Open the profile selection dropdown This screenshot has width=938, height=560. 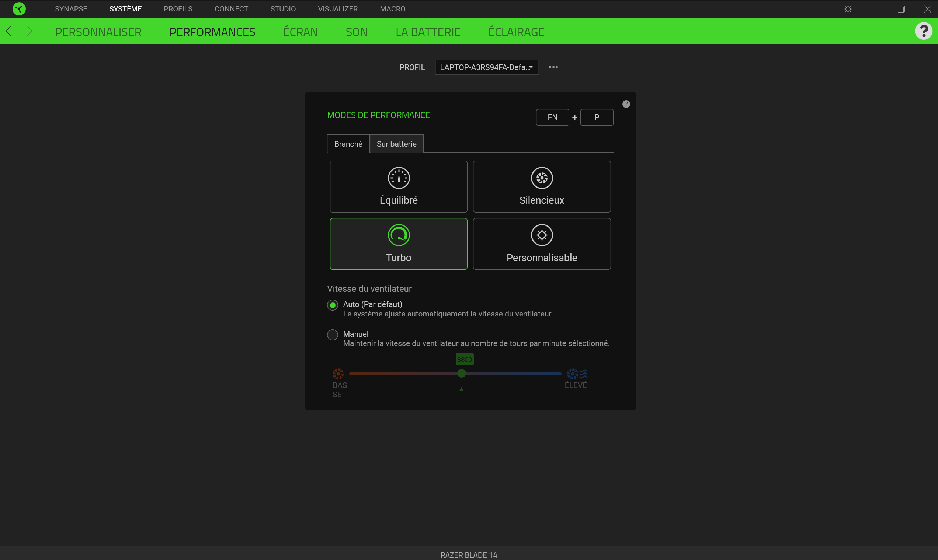coord(486,67)
